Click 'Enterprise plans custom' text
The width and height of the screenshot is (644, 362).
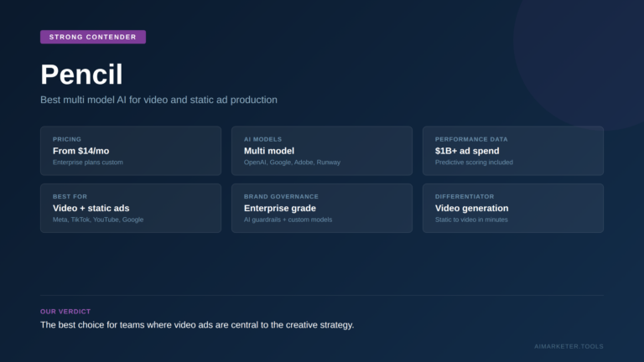[88, 163]
